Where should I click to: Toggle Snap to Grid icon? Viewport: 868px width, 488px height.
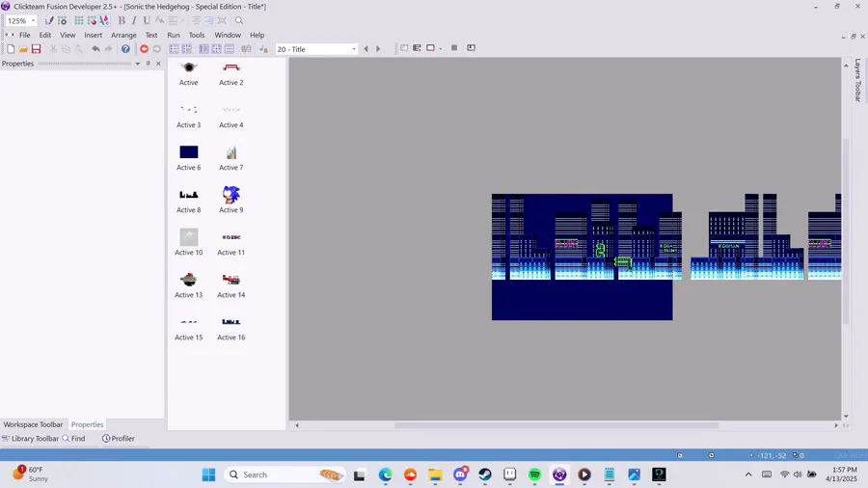(x=92, y=20)
